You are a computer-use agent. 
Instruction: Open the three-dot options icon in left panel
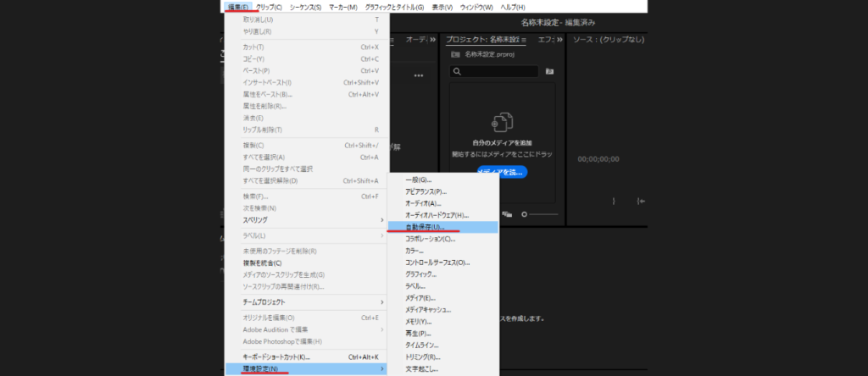point(418,75)
